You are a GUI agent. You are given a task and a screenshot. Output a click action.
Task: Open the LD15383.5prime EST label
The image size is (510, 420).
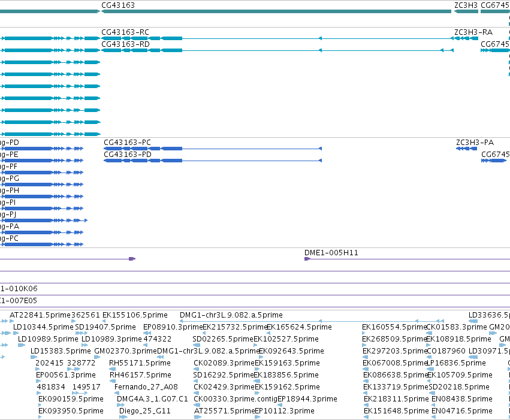coord(61,351)
